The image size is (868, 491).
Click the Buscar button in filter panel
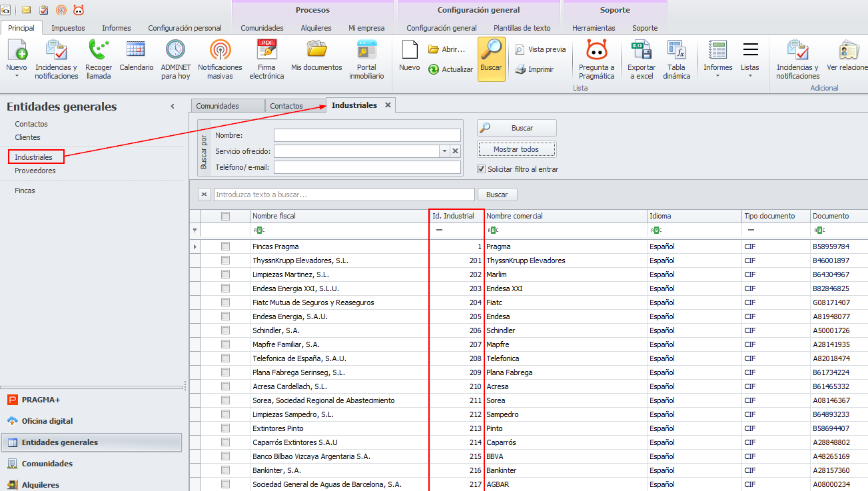517,128
